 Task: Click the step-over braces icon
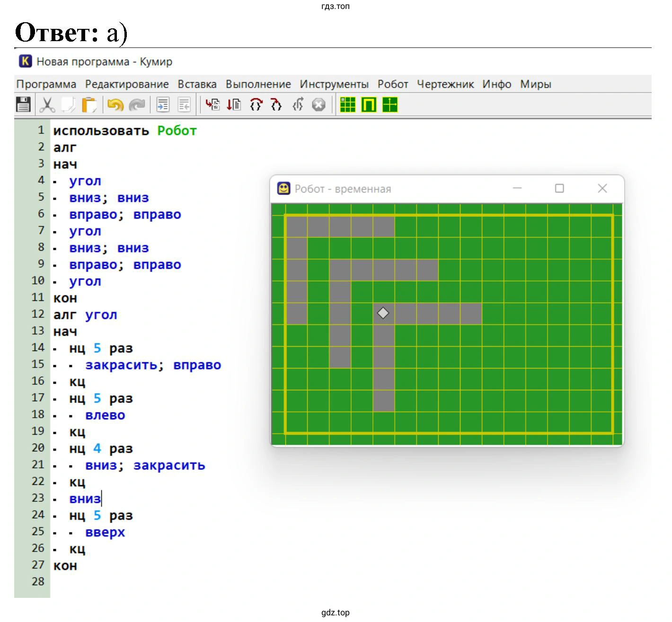pos(256,105)
